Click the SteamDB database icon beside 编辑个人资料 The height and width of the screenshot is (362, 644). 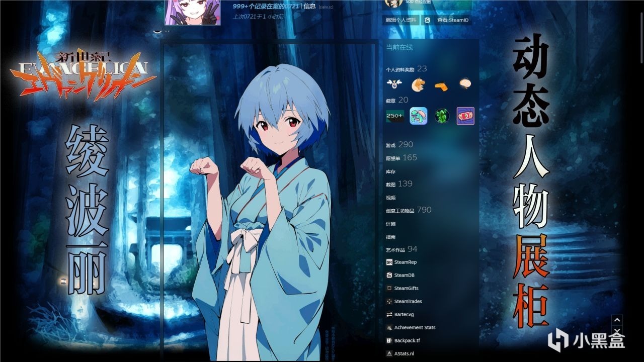[x=427, y=20]
